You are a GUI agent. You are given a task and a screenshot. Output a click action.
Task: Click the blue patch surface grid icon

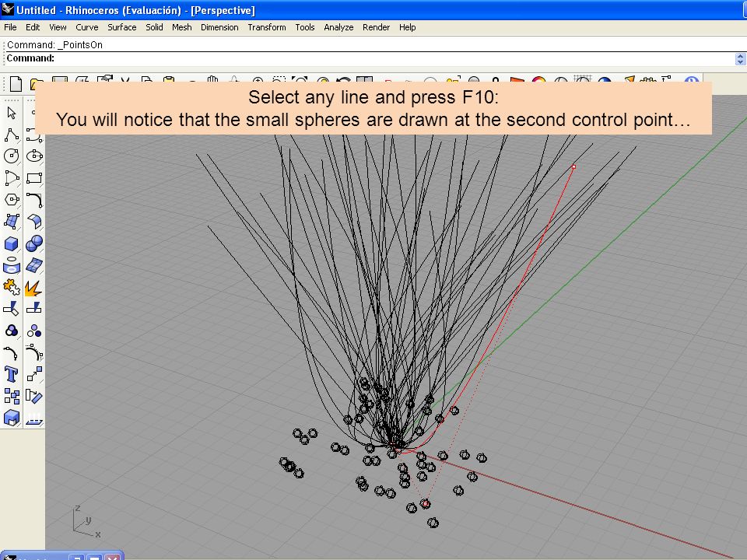click(34, 265)
